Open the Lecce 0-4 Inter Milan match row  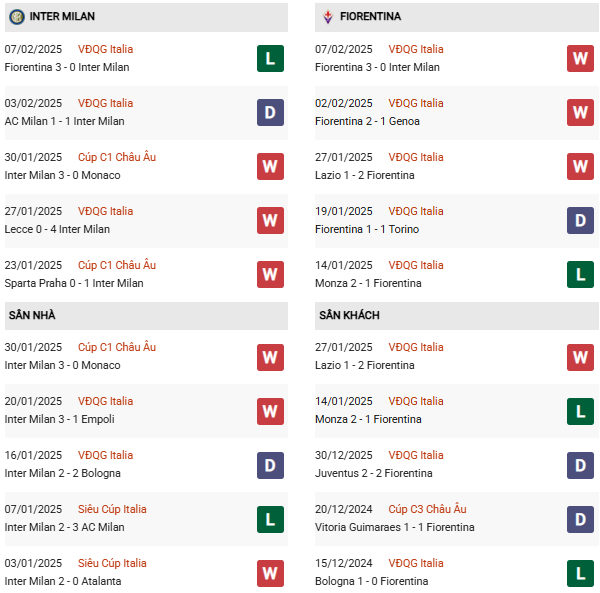[146, 220]
